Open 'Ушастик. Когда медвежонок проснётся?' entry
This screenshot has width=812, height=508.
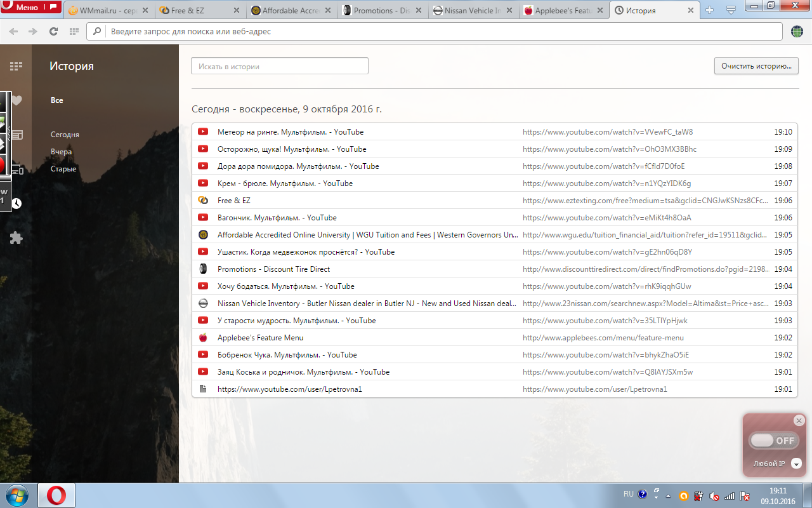(306, 252)
